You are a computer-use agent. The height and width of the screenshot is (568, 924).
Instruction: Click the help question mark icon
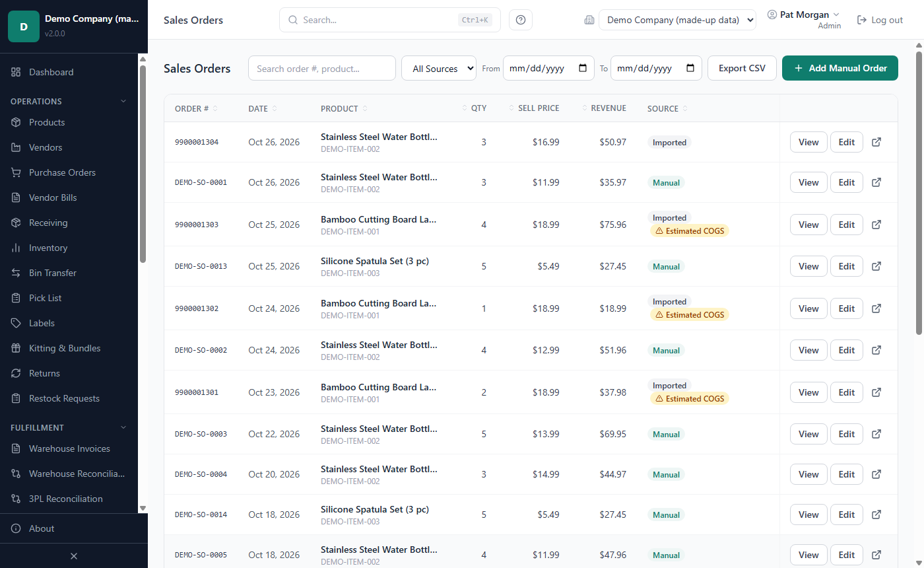coord(521,20)
